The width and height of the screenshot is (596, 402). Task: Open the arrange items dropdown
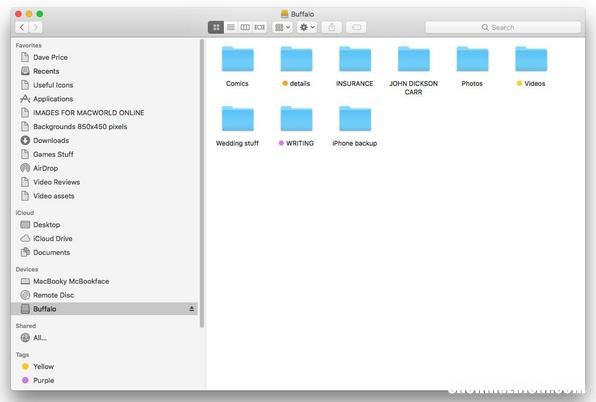coord(282,27)
